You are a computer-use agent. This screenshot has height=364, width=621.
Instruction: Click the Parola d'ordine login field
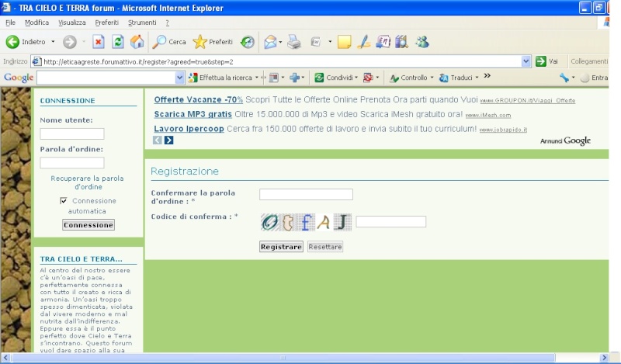coord(72,163)
